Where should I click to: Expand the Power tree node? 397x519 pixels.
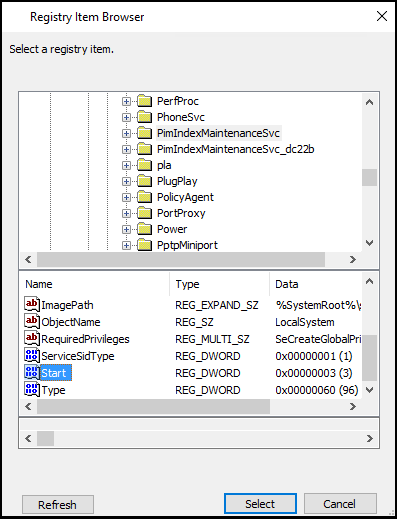pos(126,229)
